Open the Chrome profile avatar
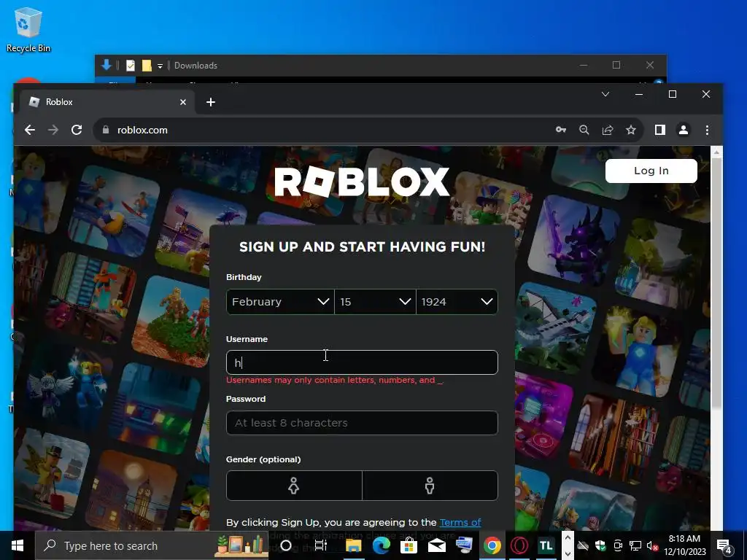Image resolution: width=747 pixels, height=560 pixels. [683, 130]
